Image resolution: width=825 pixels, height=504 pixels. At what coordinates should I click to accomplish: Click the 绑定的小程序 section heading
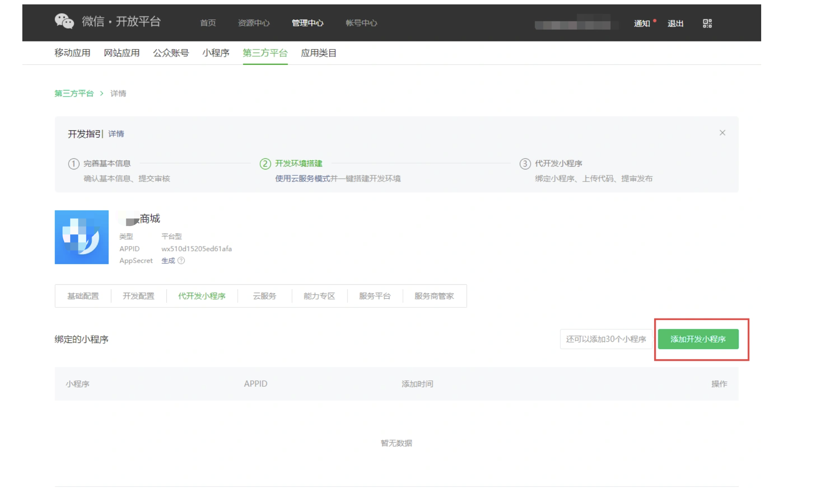tap(81, 339)
